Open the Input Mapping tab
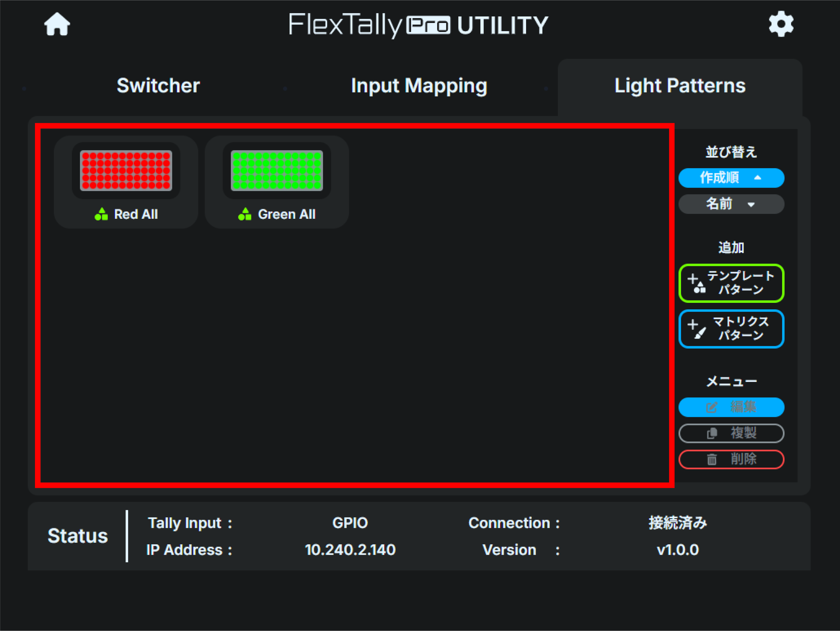This screenshot has width=840, height=631. pyautogui.click(x=419, y=85)
